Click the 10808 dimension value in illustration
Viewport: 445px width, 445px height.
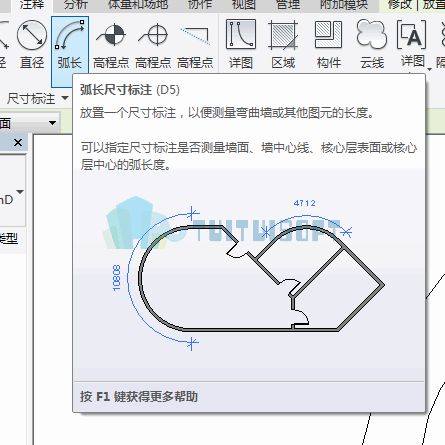pos(116,278)
